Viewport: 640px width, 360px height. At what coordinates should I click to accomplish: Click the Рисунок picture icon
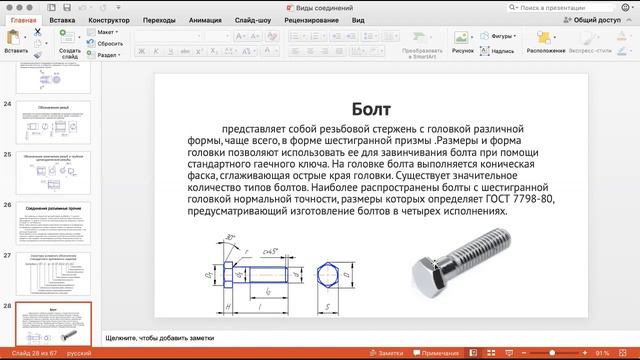tap(461, 37)
